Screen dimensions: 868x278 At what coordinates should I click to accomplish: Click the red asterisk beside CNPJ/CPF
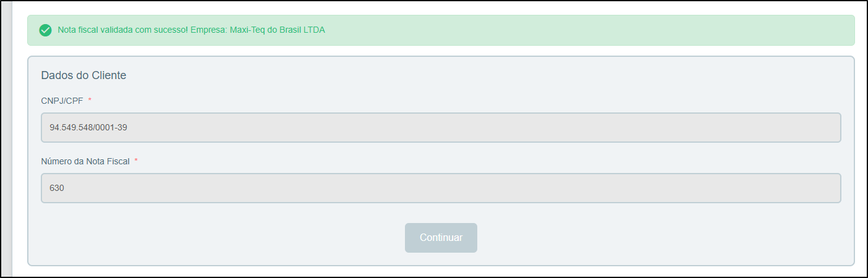(x=90, y=100)
